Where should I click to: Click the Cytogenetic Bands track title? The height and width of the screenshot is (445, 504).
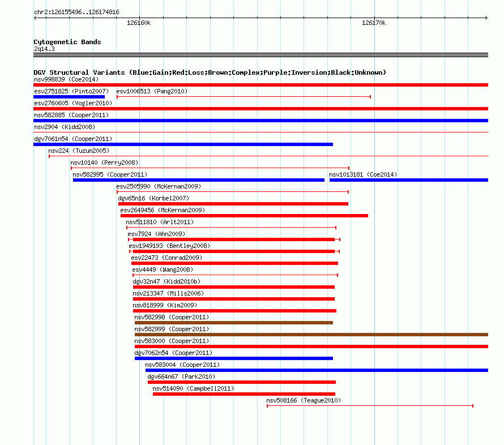click(x=67, y=42)
